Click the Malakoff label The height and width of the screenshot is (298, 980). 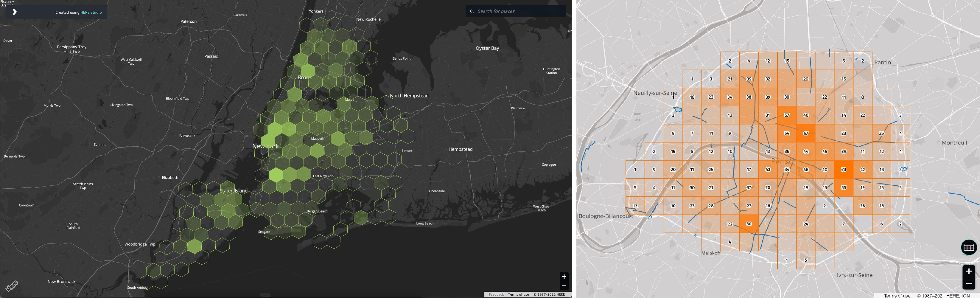click(x=711, y=253)
